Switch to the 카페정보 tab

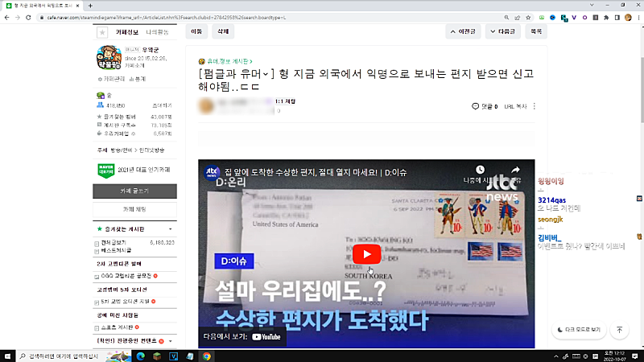tap(128, 32)
